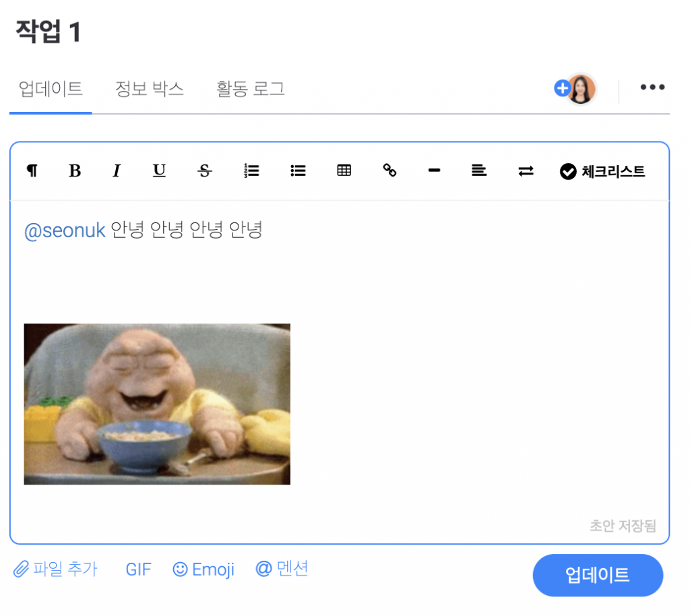690x616 pixels.
Task: Open the paragraph format icon
Action: (32, 171)
